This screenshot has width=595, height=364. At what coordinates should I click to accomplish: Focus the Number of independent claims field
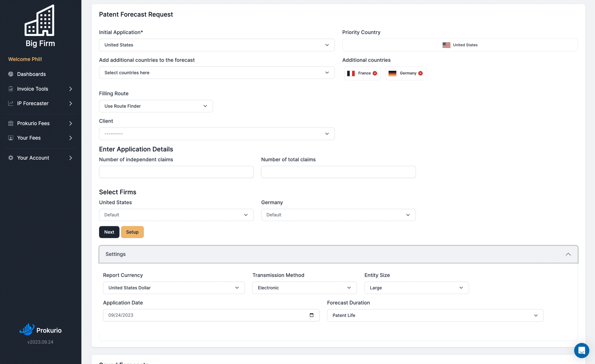click(x=176, y=172)
